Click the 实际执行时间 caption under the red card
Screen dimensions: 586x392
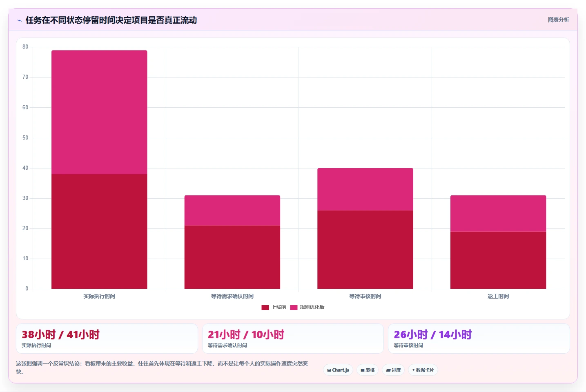pyautogui.click(x=36, y=345)
